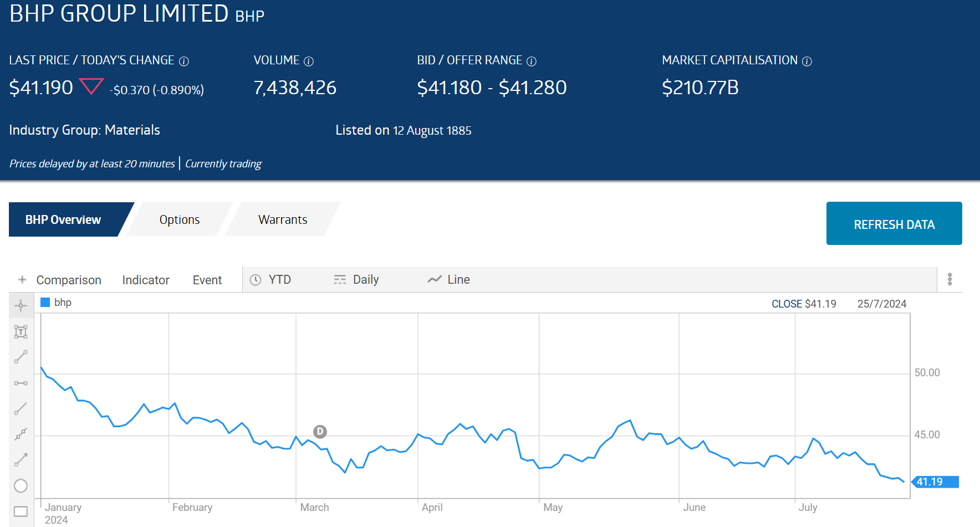980x527 pixels.
Task: Change the Daily interval setting
Action: (x=366, y=279)
